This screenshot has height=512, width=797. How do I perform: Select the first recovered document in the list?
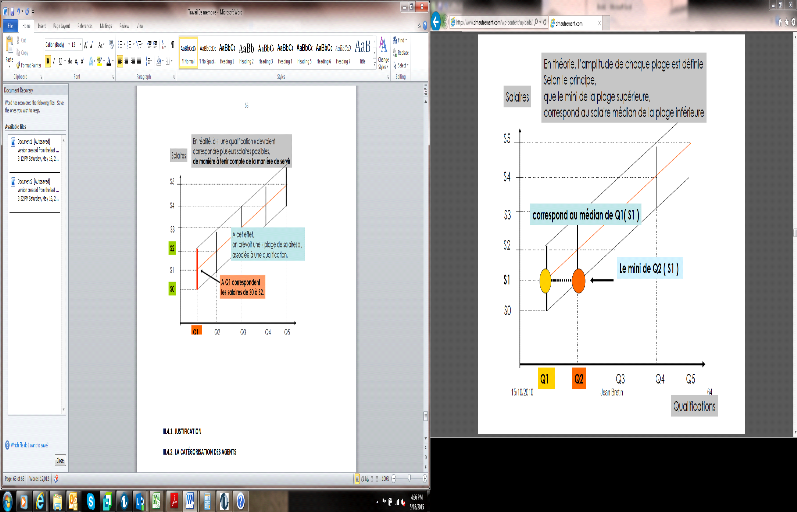coord(35,145)
